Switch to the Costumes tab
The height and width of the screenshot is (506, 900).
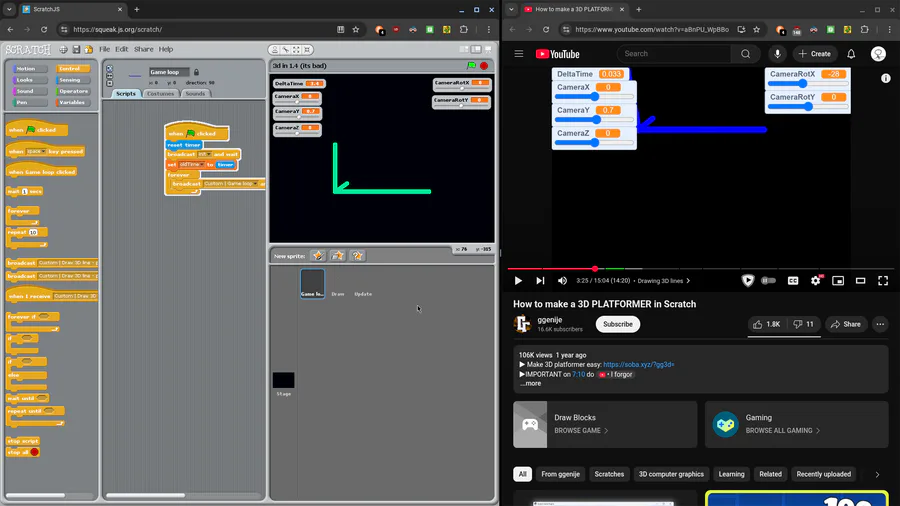160,94
